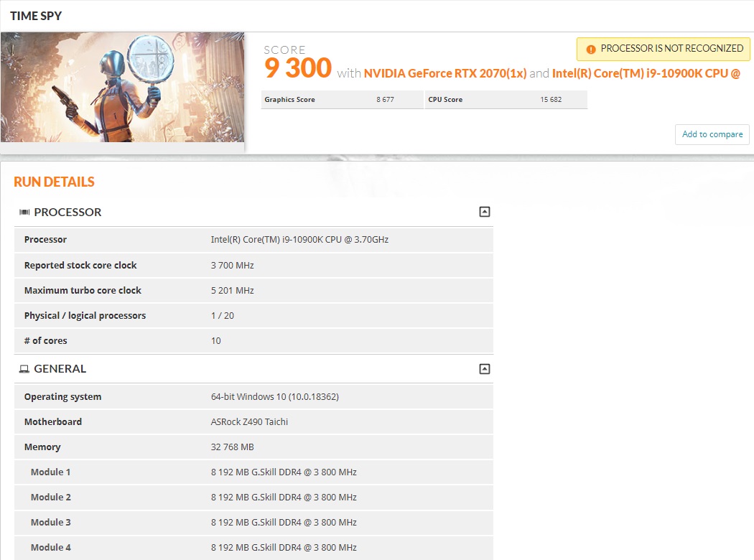Select the cores value 10
This screenshot has width=754, height=560.
[216, 341]
